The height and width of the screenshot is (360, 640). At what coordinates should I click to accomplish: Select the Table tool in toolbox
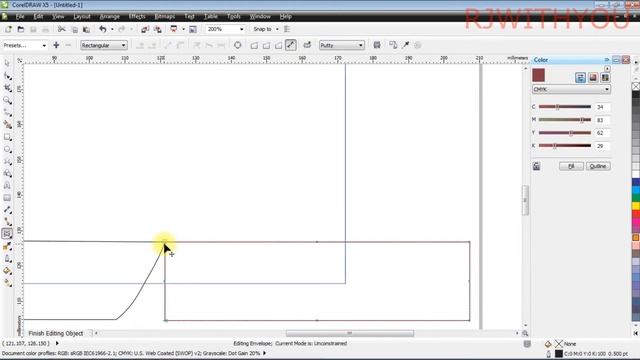[7, 198]
